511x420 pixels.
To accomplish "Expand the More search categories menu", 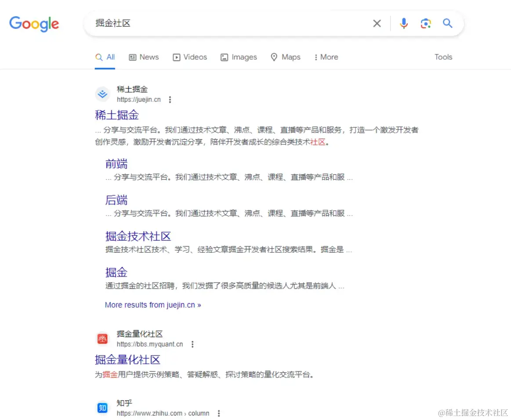I will pos(326,57).
